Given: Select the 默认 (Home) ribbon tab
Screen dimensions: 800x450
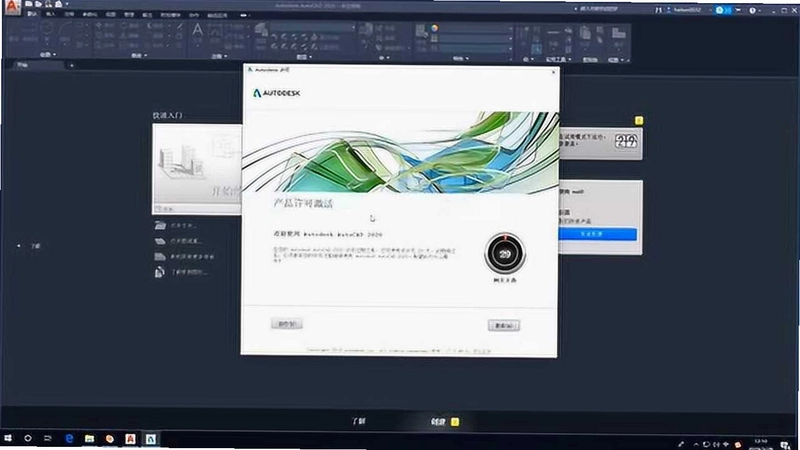Looking at the screenshot, I should tap(32, 14).
